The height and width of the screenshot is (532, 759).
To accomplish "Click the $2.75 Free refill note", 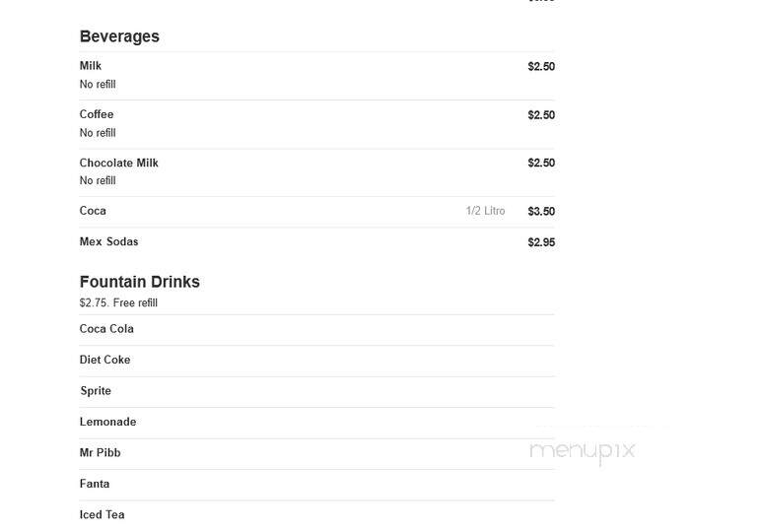I will click(118, 302).
